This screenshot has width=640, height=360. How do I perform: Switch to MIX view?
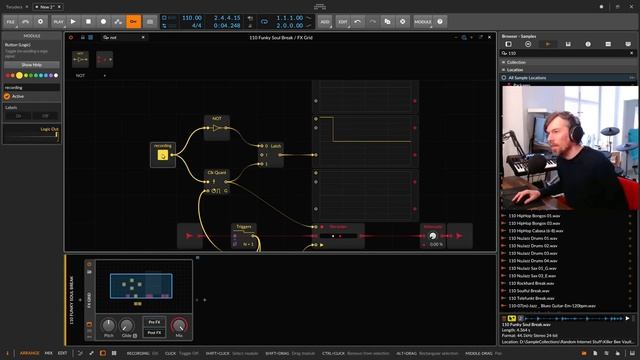pyautogui.click(x=49, y=353)
